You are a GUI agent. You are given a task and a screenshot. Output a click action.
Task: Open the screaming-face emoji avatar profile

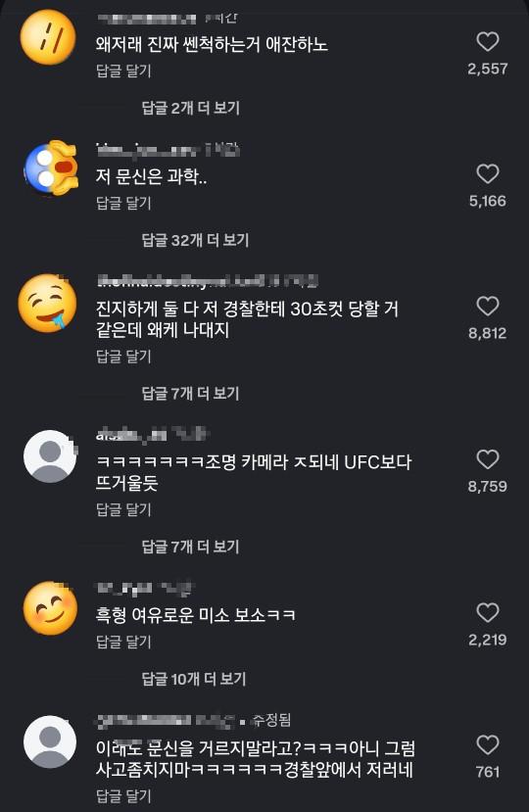(x=50, y=167)
